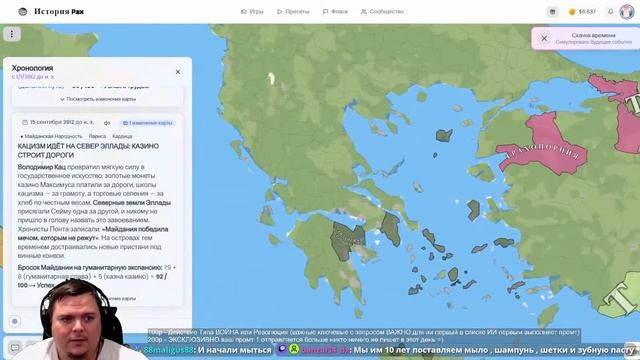
Task: Open the История Pax home title
Action: point(59,12)
